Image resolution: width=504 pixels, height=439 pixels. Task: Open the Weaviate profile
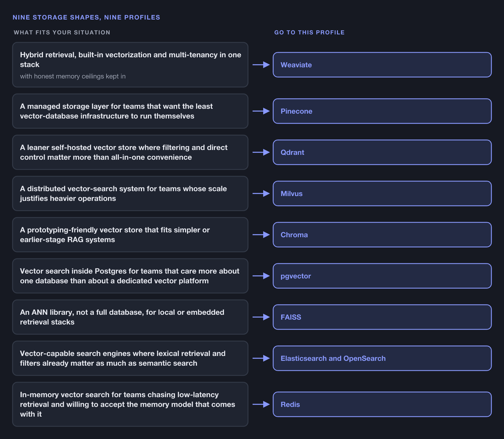[x=382, y=65]
